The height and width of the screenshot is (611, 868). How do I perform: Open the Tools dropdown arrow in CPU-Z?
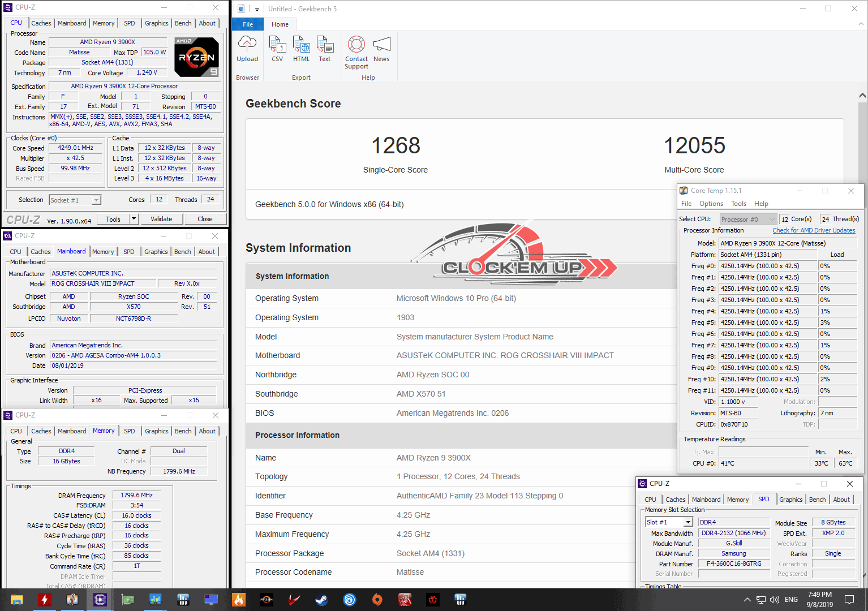tap(134, 219)
